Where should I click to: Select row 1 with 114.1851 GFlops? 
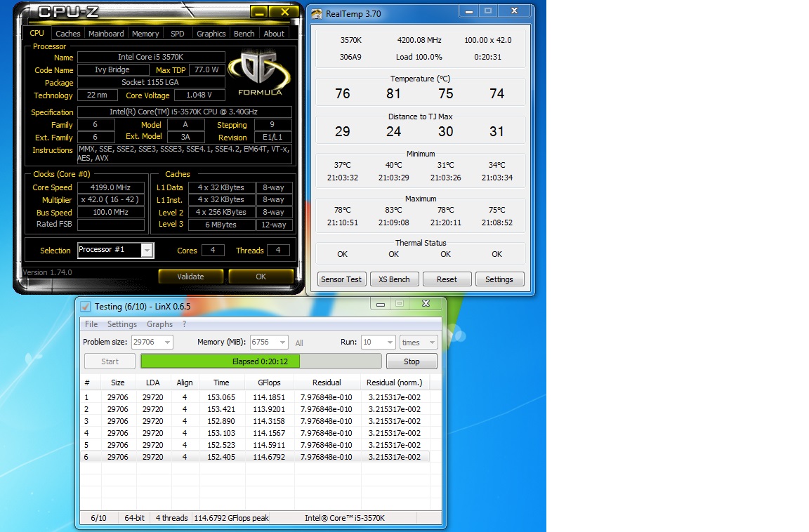tap(255, 397)
